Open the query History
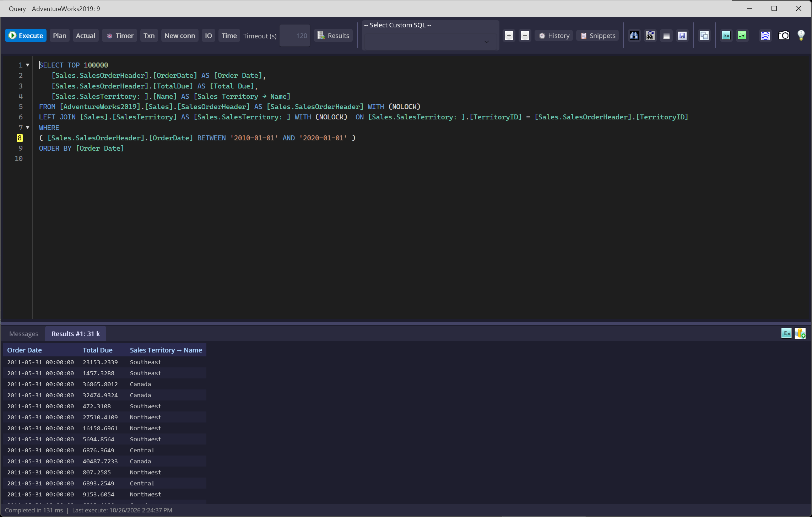Image resolution: width=812 pixels, height=517 pixels. pos(554,36)
